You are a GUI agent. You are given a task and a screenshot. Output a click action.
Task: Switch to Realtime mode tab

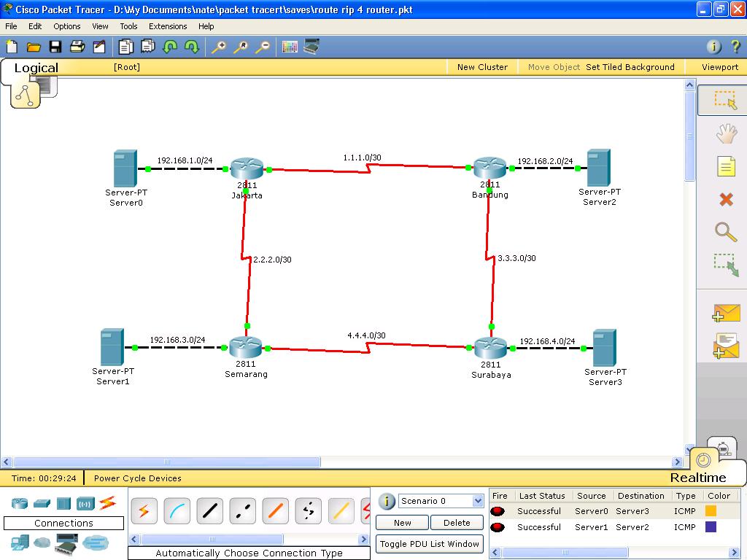[x=698, y=478]
